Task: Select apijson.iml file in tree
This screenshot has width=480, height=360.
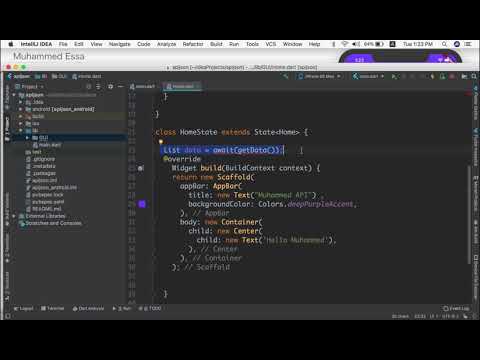Action: pos(42,180)
